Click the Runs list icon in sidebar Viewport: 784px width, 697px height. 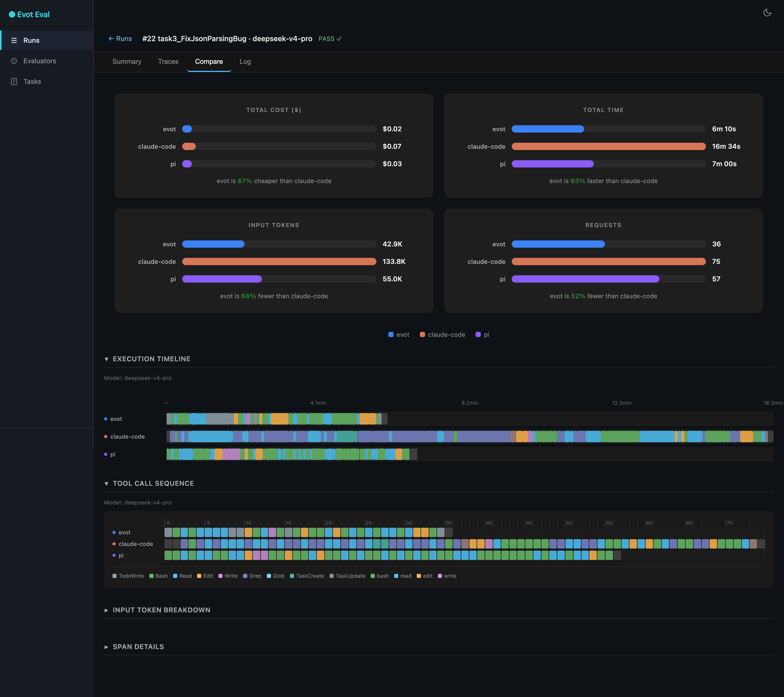(14, 40)
